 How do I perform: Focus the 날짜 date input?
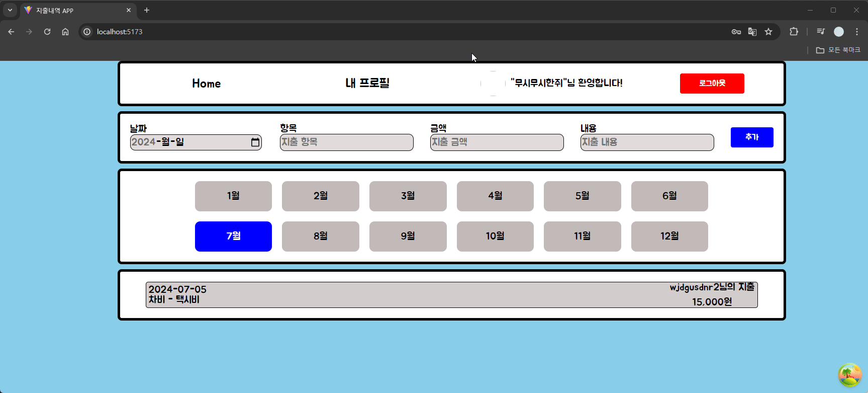tap(196, 142)
